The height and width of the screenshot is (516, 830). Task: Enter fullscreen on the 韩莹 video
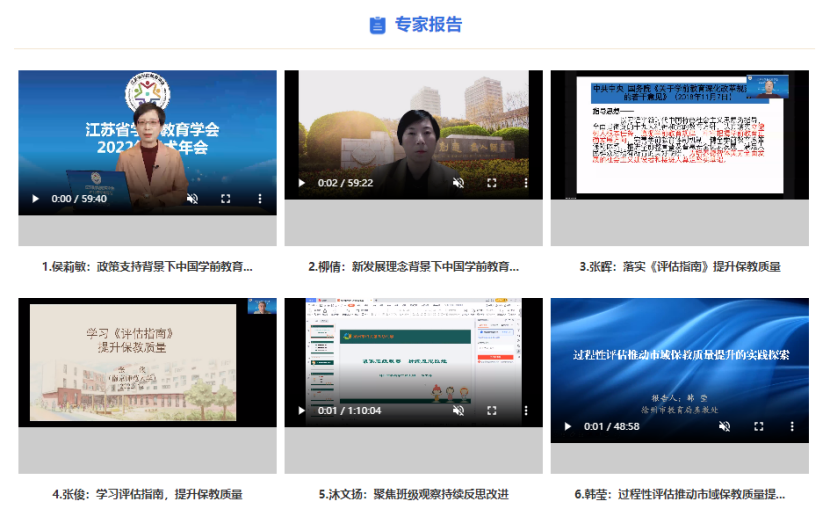[758, 427]
